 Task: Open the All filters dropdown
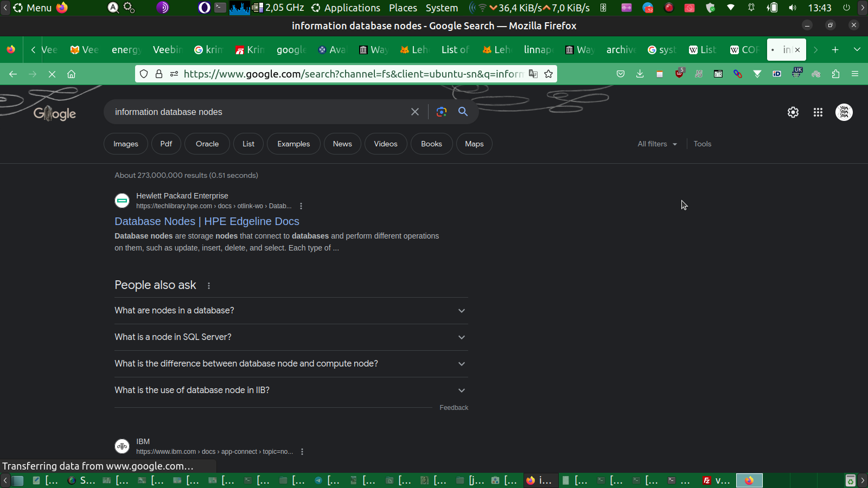(657, 144)
